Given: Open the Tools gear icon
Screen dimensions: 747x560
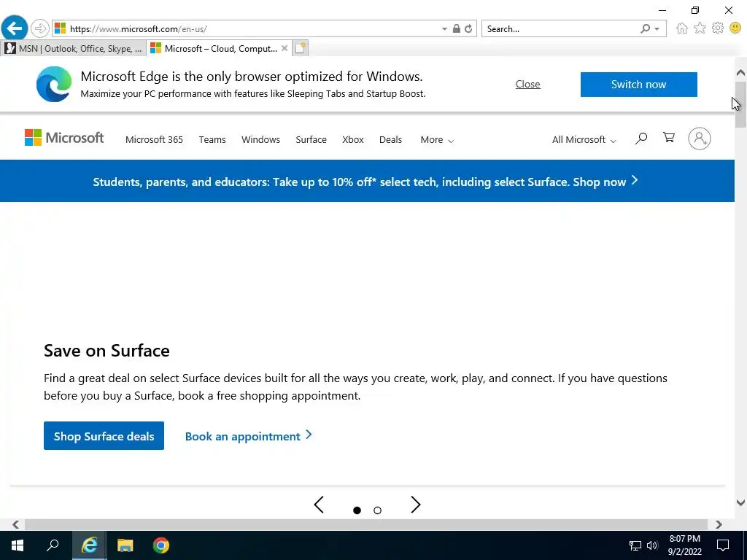Looking at the screenshot, I should pyautogui.click(x=718, y=28).
